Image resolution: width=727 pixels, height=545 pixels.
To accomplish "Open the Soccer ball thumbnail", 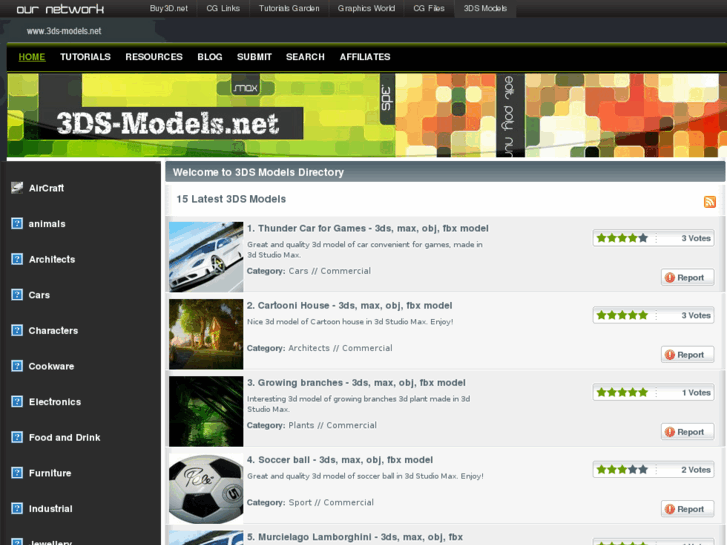I will tap(206, 488).
